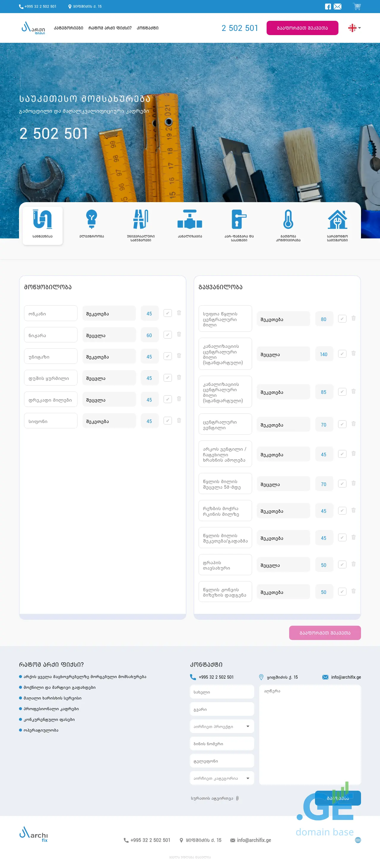Expand the აირჩიეთ კატეგორია dropdown

click(222, 778)
